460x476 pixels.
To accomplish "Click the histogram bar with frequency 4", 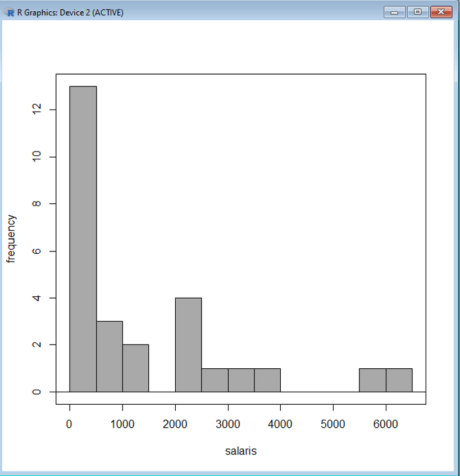I will pyautogui.click(x=188, y=345).
